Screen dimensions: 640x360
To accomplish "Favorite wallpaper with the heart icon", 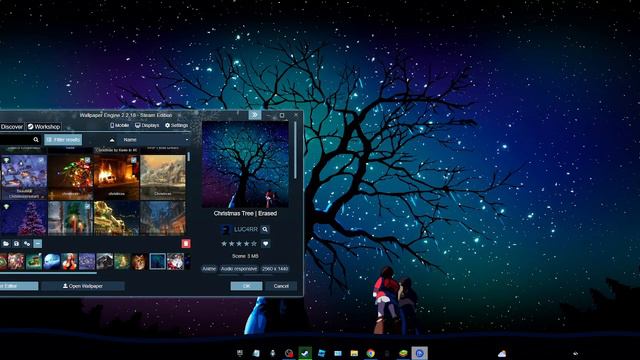I will pyautogui.click(x=265, y=244).
